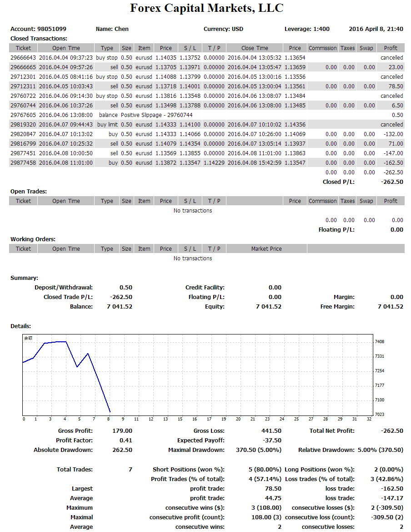The height and width of the screenshot is (532, 411).
Task: Click the report date 2016 April 8, 21:40
Action: (x=376, y=29)
